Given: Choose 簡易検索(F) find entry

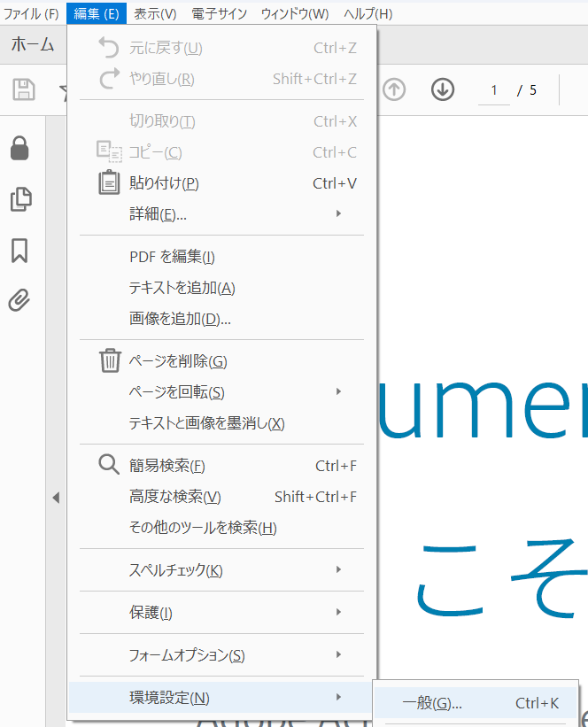Looking at the screenshot, I should 221,466.
